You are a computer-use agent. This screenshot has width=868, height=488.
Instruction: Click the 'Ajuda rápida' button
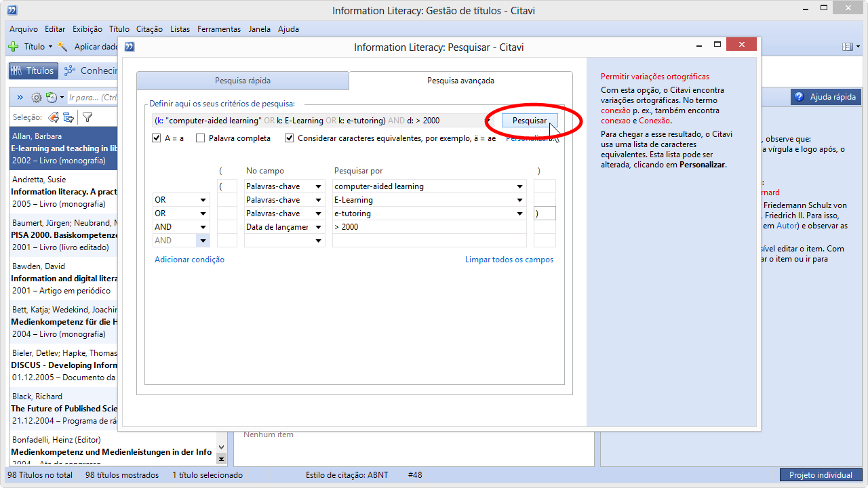coord(826,97)
